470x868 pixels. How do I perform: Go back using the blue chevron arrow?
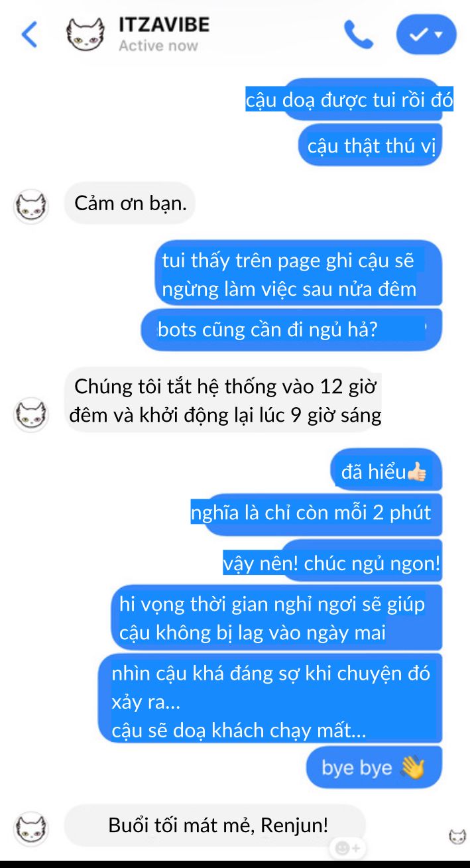click(29, 34)
